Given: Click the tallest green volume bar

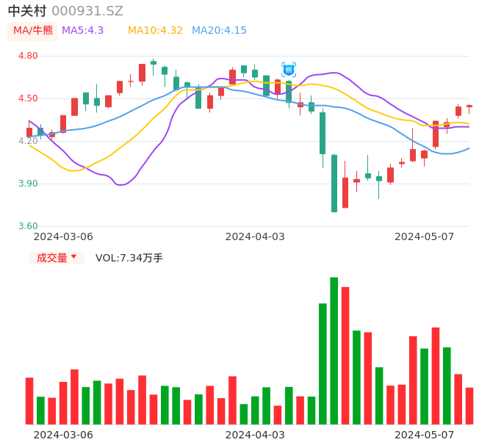Looking at the screenshot, I should coord(334,350).
